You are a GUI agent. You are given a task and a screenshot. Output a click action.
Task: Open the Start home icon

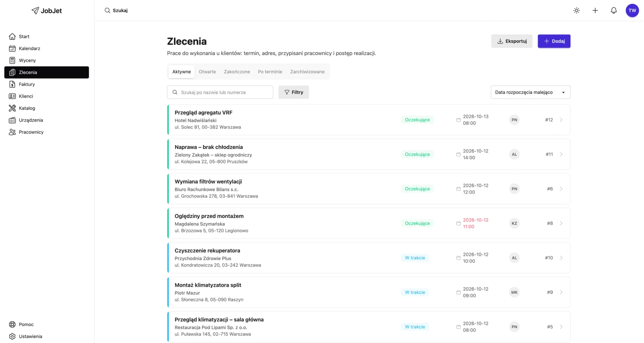tap(12, 36)
